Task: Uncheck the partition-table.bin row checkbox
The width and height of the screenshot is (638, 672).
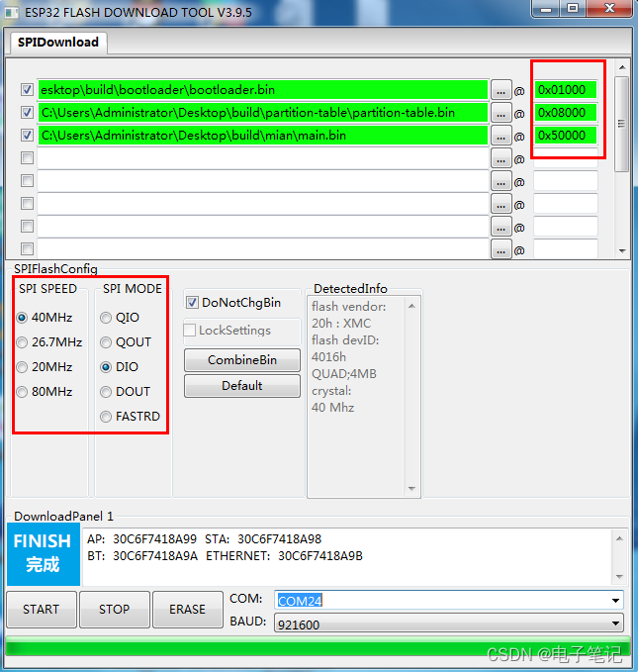Action: (x=27, y=113)
